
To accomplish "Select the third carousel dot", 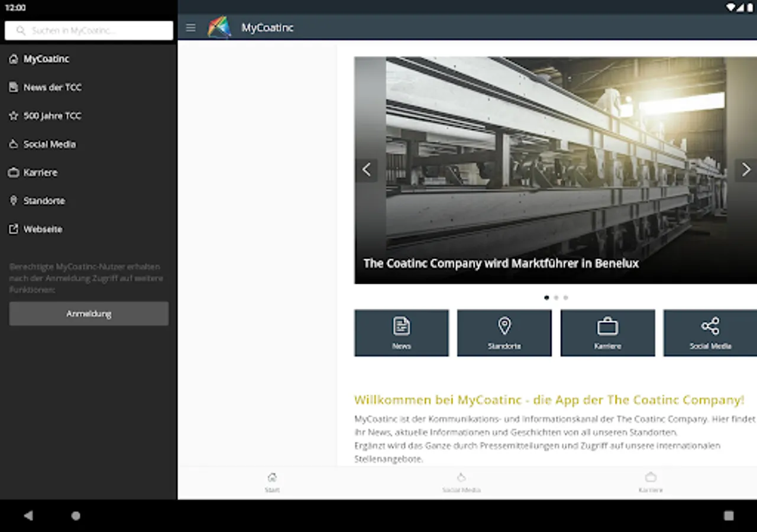I will [x=566, y=298].
